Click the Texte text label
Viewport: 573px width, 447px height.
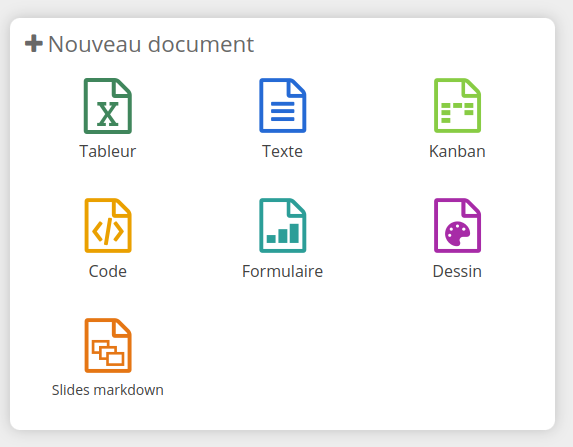click(282, 151)
